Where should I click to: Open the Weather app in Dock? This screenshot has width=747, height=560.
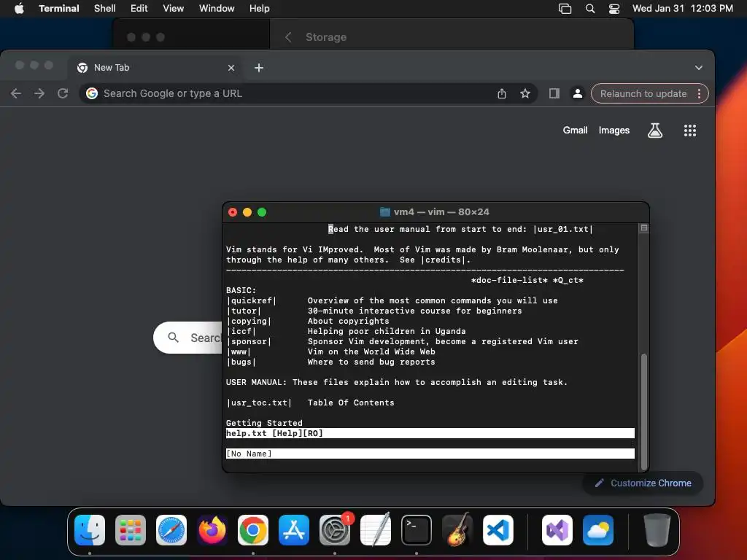click(598, 530)
